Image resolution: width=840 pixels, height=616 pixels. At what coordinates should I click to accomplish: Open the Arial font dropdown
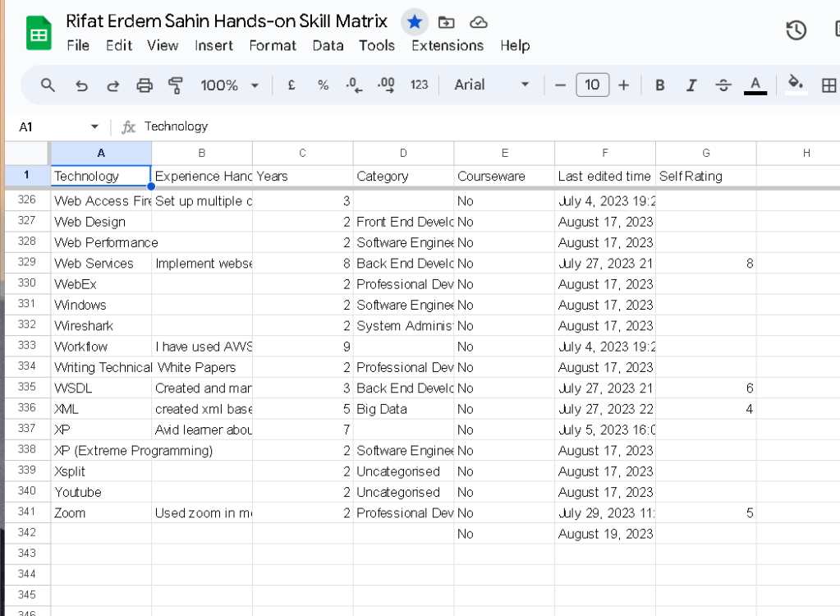(x=491, y=85)
